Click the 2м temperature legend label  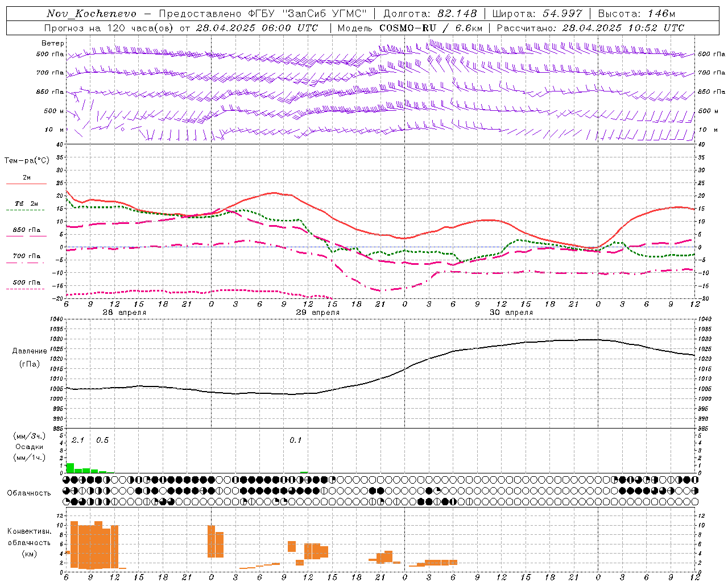[27, 177]
